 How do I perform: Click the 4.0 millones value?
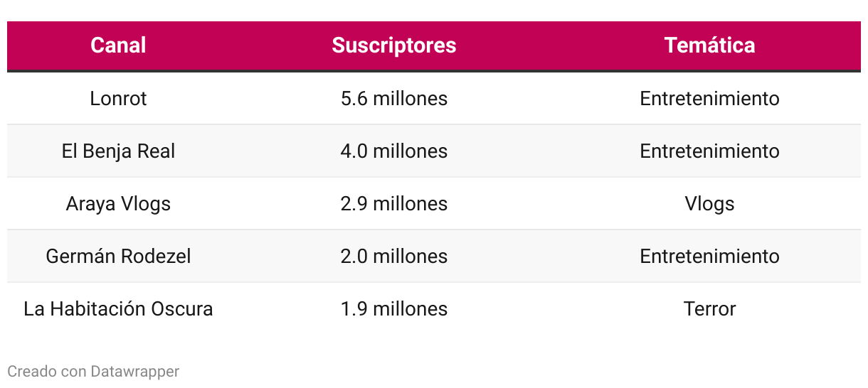(x=394, y=151)
